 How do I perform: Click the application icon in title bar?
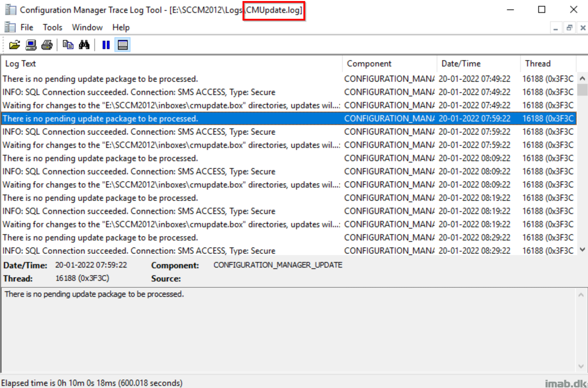10,10
